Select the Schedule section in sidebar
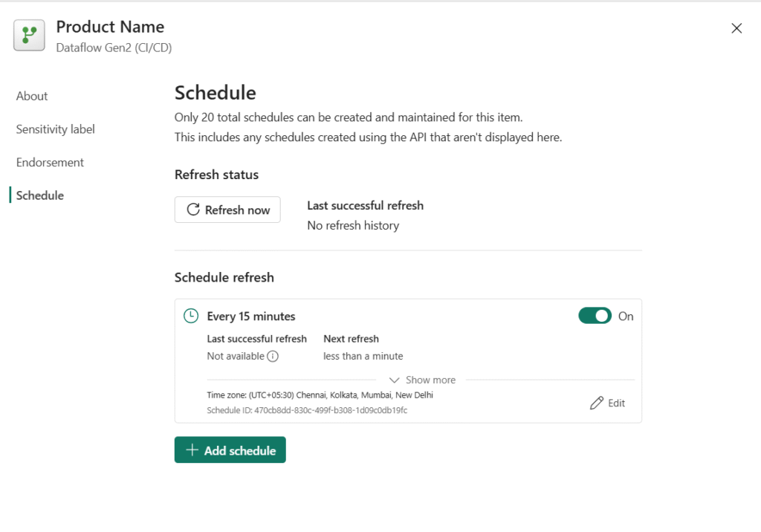Viewport: 761px width, 532px height. [40, 195]
